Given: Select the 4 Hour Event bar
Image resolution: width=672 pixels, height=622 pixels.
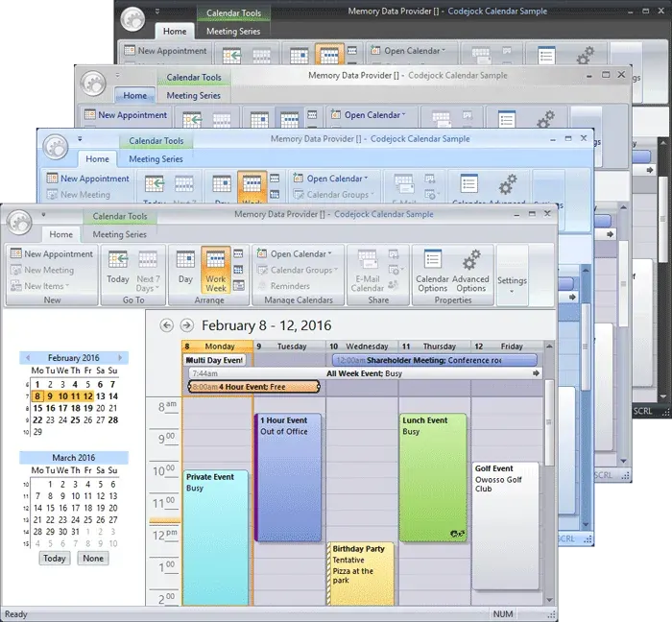Looking at the screenshot, I should pos(253,387).
